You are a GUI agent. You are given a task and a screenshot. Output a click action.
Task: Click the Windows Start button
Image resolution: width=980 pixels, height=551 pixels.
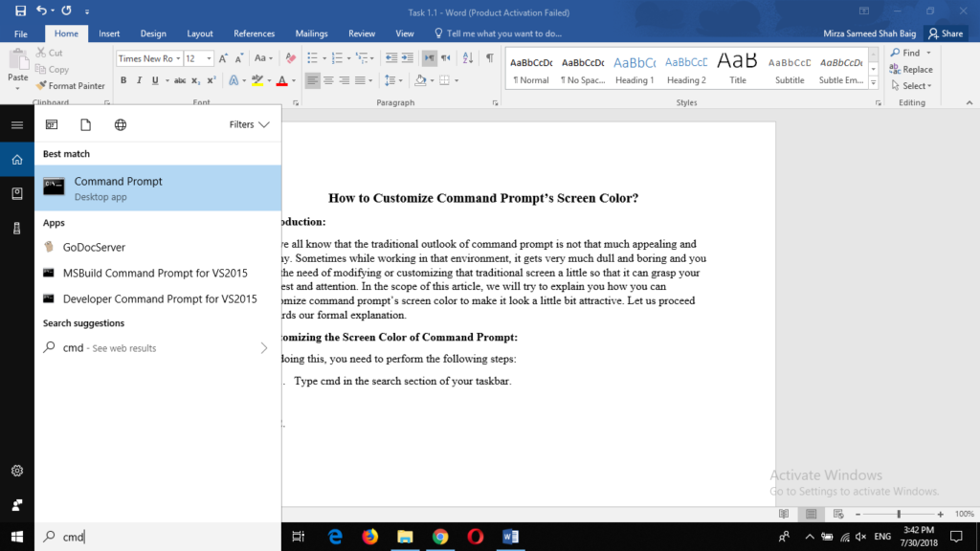(17, 537)
